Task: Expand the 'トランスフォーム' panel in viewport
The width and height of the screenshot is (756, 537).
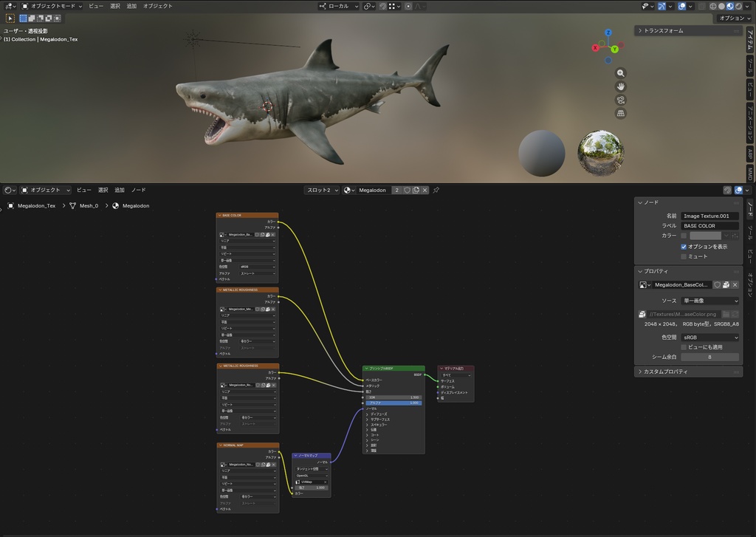Action: pyautogui.click(x=688, y=31)
